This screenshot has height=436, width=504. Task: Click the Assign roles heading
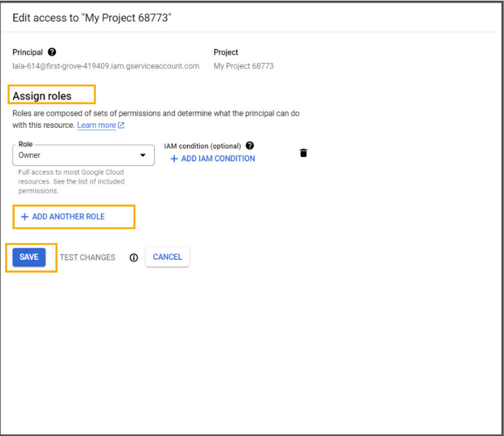click(42, 96)
